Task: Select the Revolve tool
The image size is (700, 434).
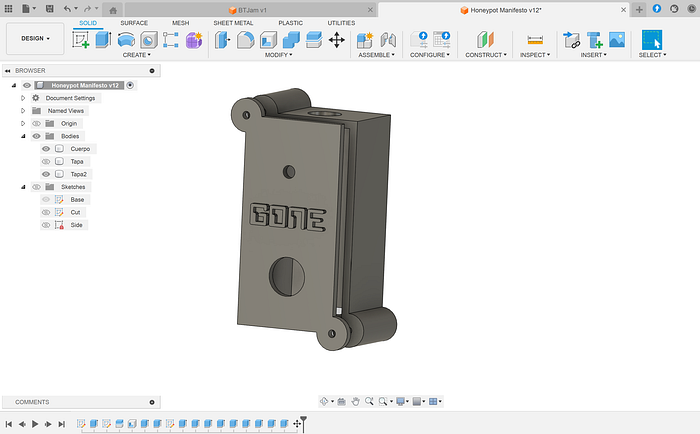Action: point(126,40)
